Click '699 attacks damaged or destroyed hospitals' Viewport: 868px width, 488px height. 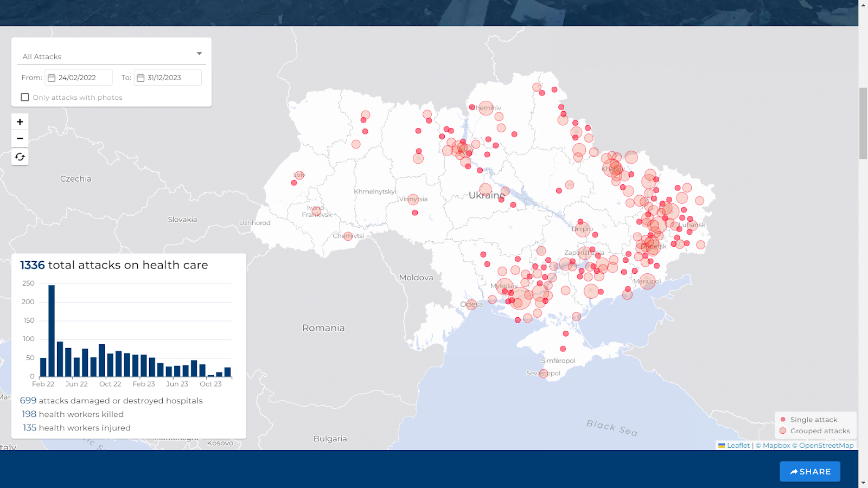click(x=111, y=401)
